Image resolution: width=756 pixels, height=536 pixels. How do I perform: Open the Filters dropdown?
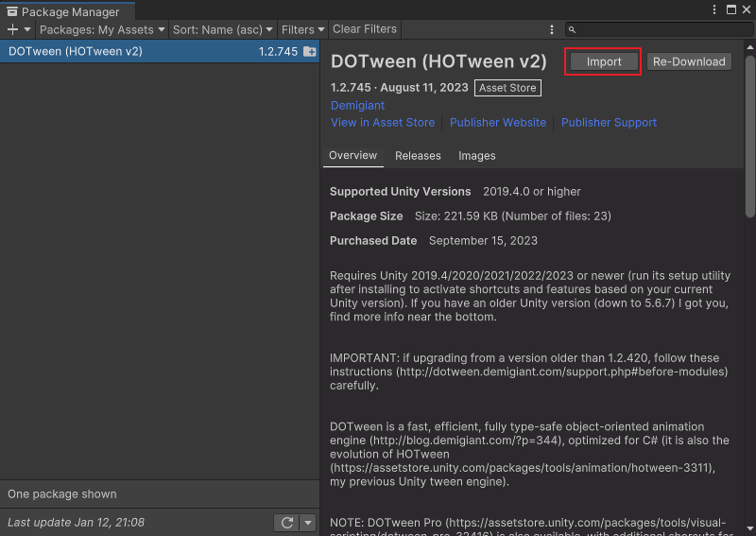tap(302, 29)
